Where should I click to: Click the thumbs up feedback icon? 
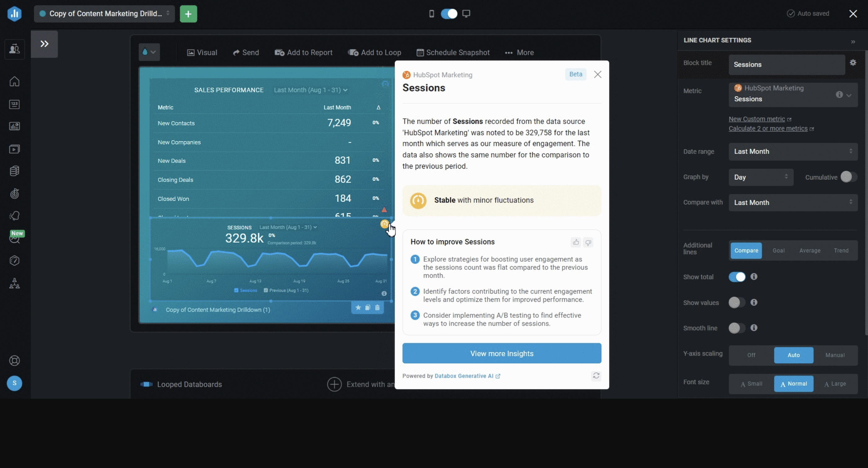click(x=576, y=242)
